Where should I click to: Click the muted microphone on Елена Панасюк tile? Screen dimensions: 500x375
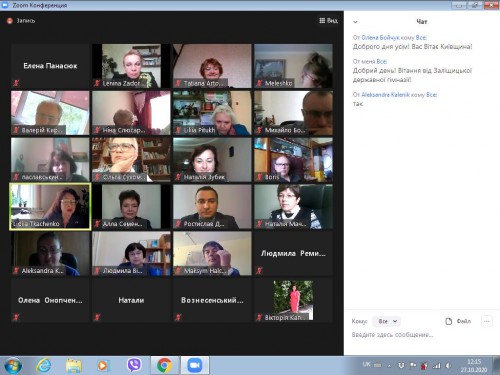(x=16, y=83)
